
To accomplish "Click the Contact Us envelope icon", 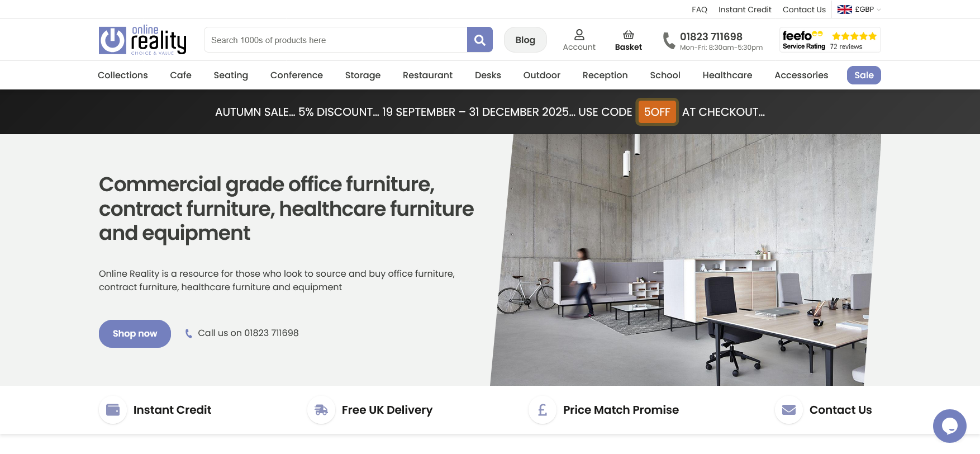I will click(789, 410).
